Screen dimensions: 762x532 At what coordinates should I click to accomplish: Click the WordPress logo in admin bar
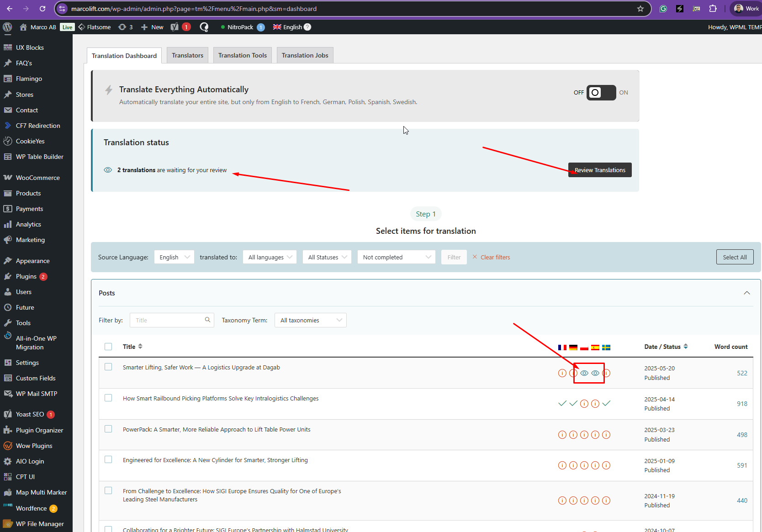tap(7, 27)
